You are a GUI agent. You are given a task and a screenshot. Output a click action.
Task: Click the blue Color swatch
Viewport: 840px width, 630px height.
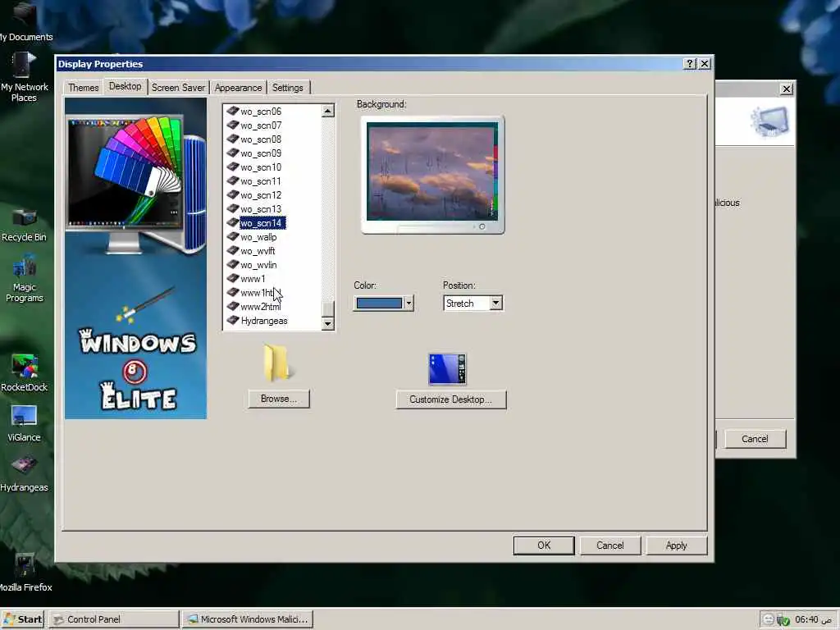click(379, 304)
